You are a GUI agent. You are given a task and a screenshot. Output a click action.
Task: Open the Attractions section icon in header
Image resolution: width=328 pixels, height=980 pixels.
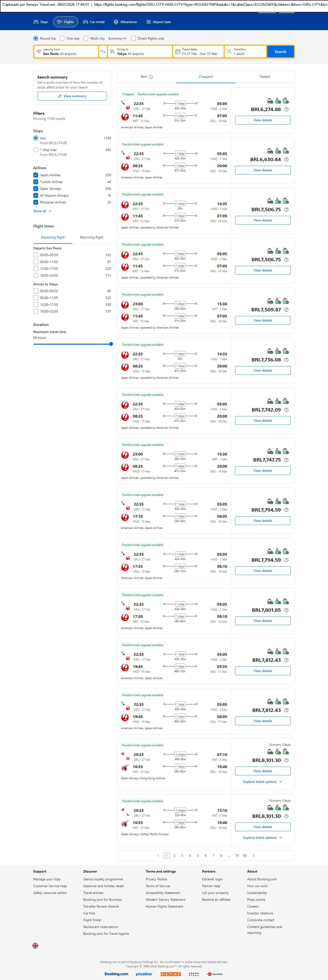coord(116,22)
